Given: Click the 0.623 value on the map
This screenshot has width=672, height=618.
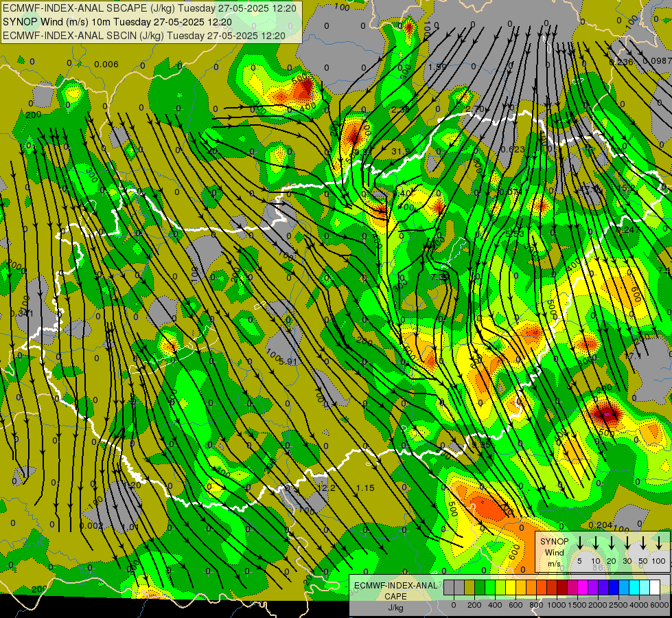Looking at the screenshot, I should [513, 149].
